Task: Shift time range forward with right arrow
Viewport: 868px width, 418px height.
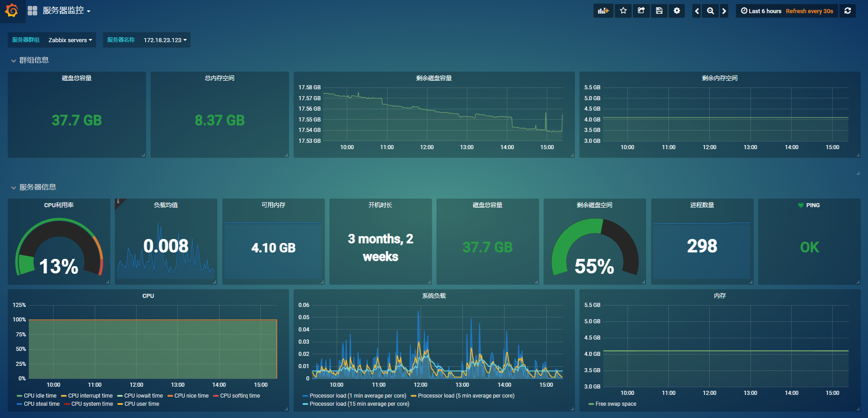Action: [x=724, y=10]
